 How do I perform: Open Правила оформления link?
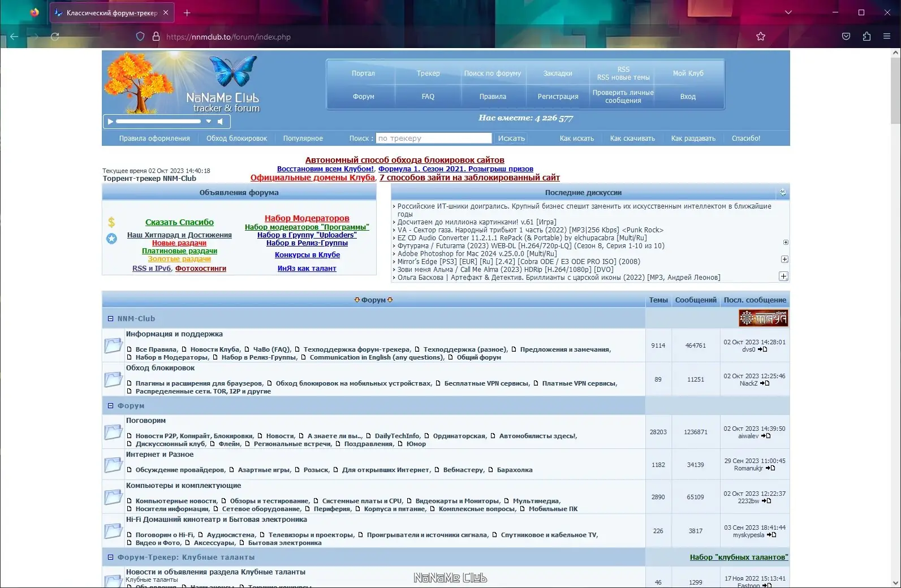click(154, 139)
